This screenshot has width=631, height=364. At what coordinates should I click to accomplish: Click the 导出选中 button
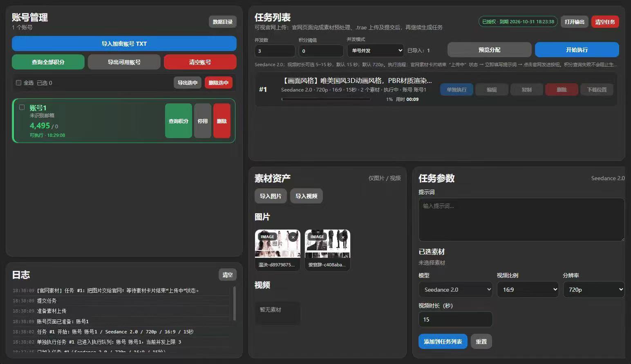point(188,83)
